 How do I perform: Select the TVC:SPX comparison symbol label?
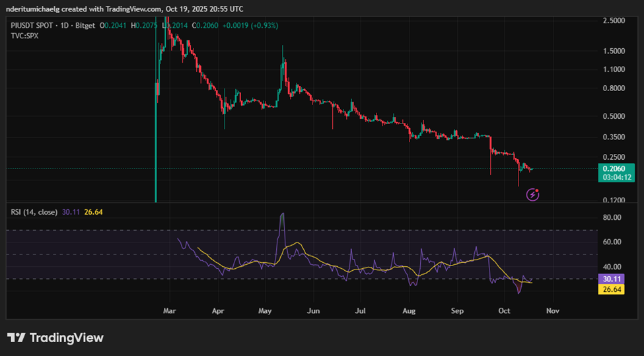coord(24,35)
